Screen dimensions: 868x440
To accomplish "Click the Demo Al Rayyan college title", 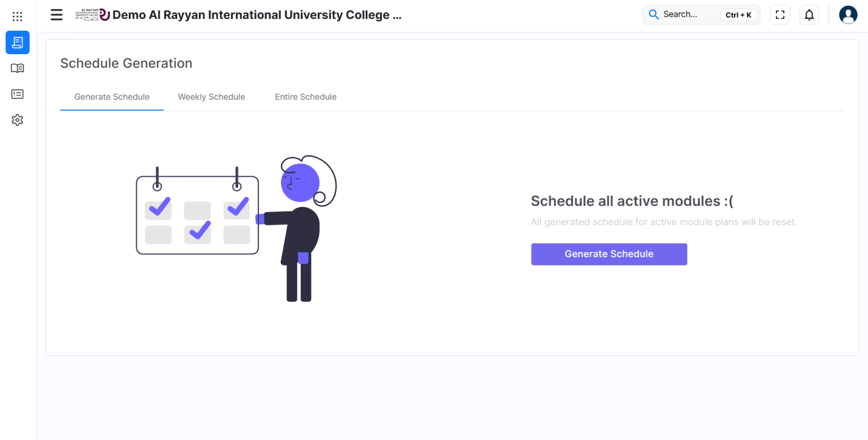I will 257,15.
